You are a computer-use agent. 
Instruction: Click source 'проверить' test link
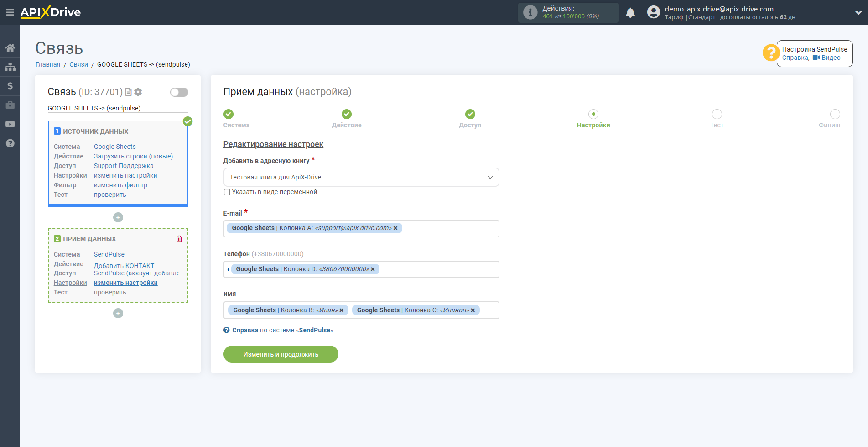110,195
